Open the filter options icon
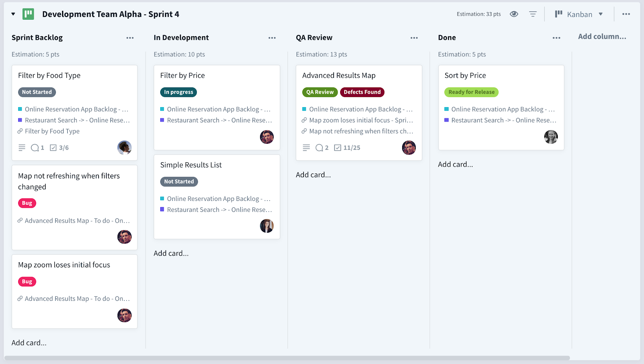This screenshot has height=364, width=644. [x=533, y=14]
